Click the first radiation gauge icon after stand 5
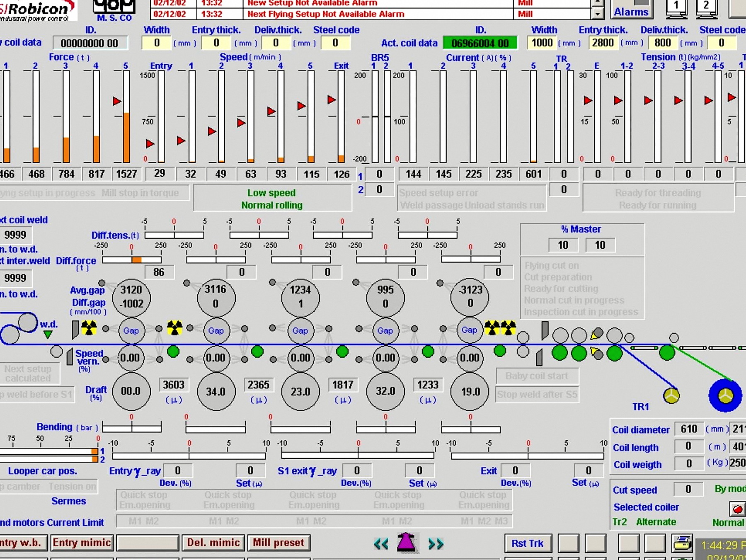The image size is (746, 560). pos(492,327)
